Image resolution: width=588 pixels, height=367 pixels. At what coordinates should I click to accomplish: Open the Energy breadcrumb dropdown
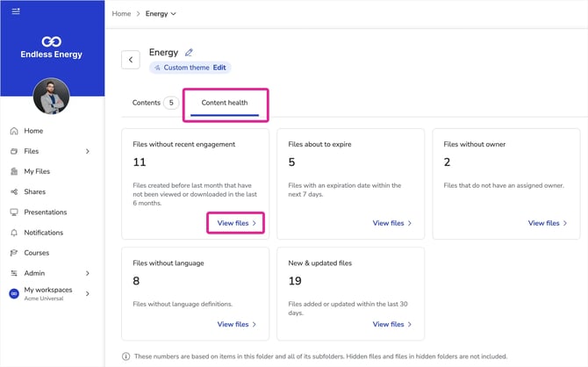pyautogui.click(x=161, y=14)
